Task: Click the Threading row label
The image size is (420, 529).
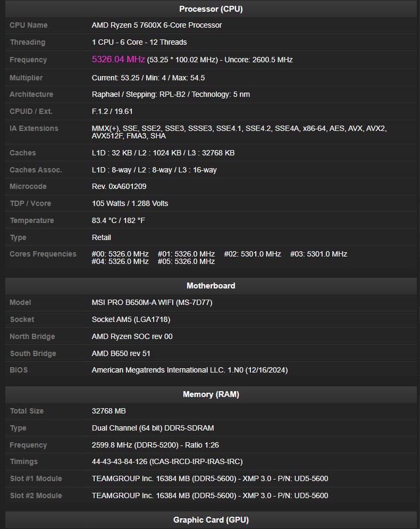Action: (28, 42)
